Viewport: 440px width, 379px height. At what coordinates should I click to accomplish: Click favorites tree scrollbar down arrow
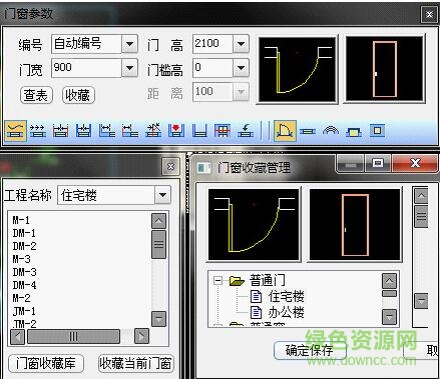(389, 316)
